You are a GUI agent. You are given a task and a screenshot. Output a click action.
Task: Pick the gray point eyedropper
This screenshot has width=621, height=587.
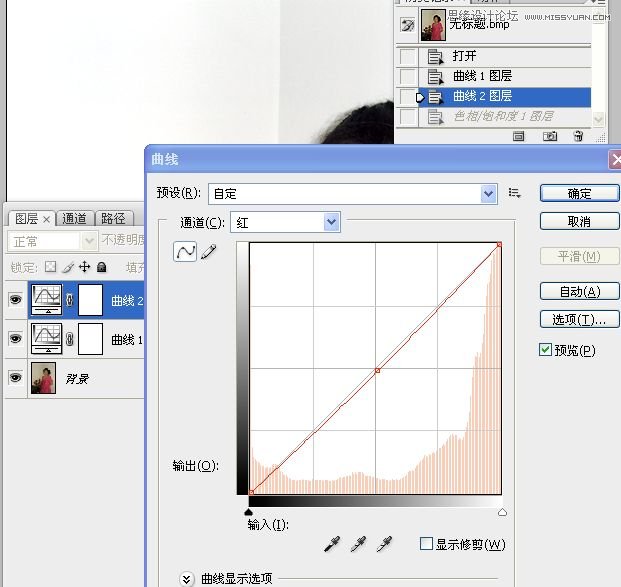[358, 544]
